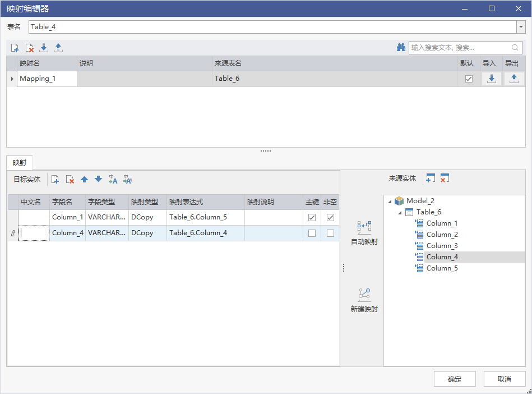Image resolution: width=532 pixels, height=394 pixels.
Task: Click the VARCHAR type cell in Column_1 row
Action: (107, 217)
